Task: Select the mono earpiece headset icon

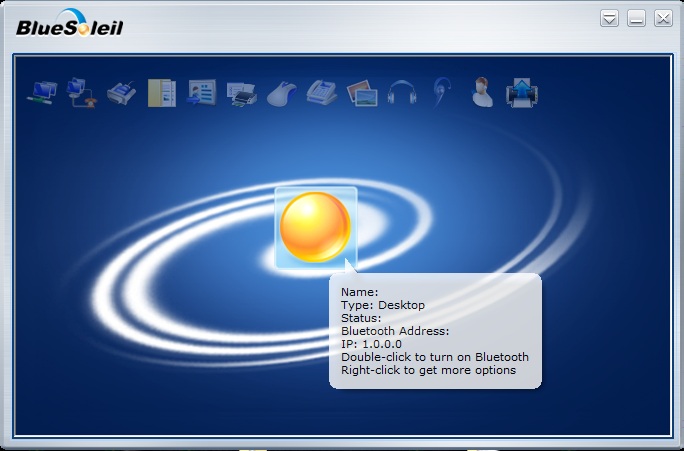Action: point(441,92)
